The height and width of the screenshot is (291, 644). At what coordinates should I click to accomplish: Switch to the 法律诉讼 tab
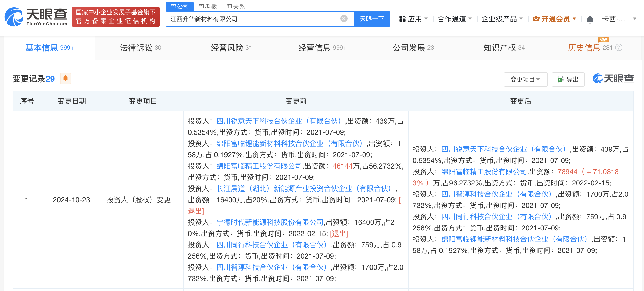point(140,48)
